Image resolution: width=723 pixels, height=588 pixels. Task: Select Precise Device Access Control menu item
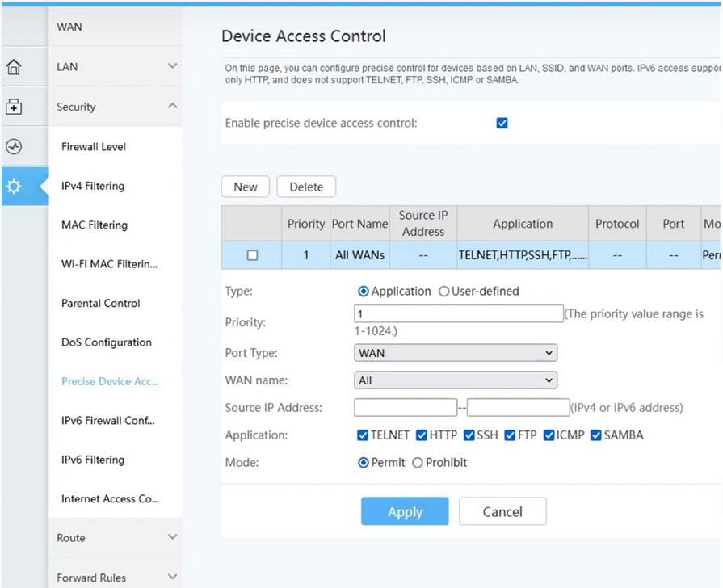click(x=110, y=381)
